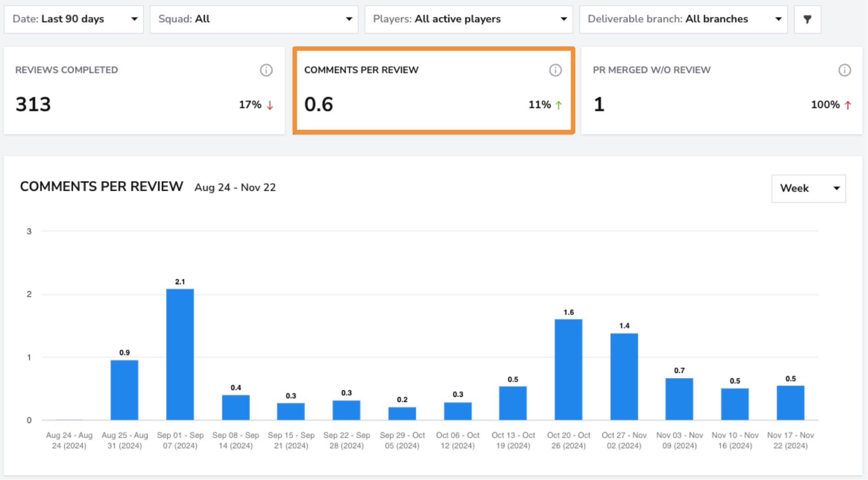868x480 pixels.
Task: Select the Comments Per Review metric card
Action: (434, 91)
